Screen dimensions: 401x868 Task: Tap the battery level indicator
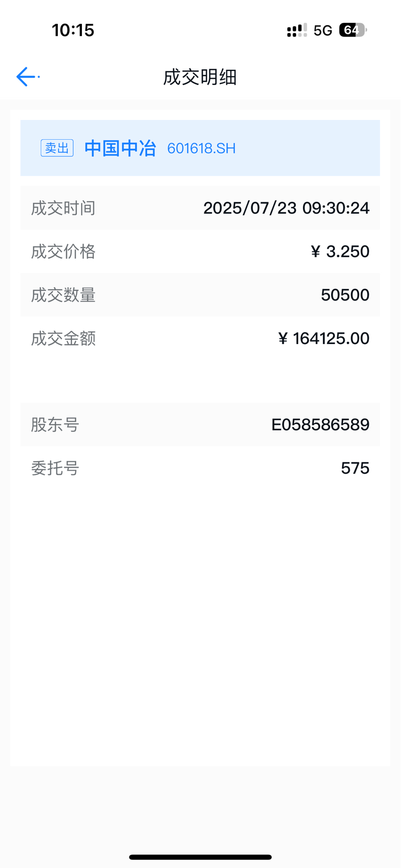[353, 30]
